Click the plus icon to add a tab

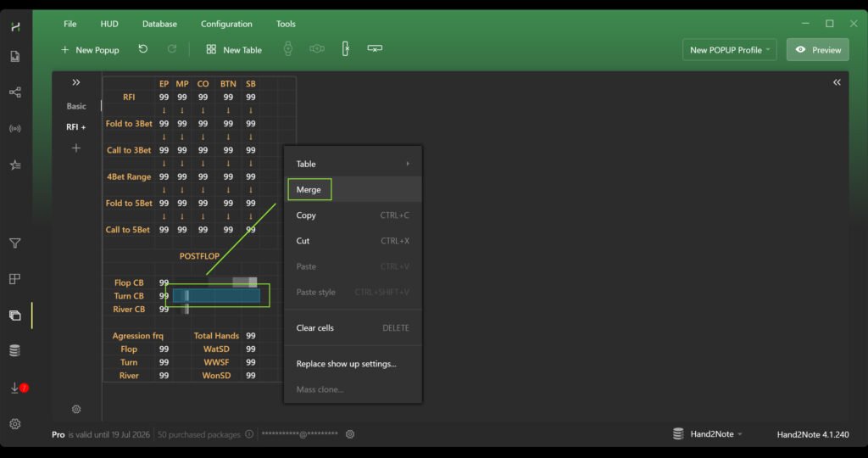(76, 148)
